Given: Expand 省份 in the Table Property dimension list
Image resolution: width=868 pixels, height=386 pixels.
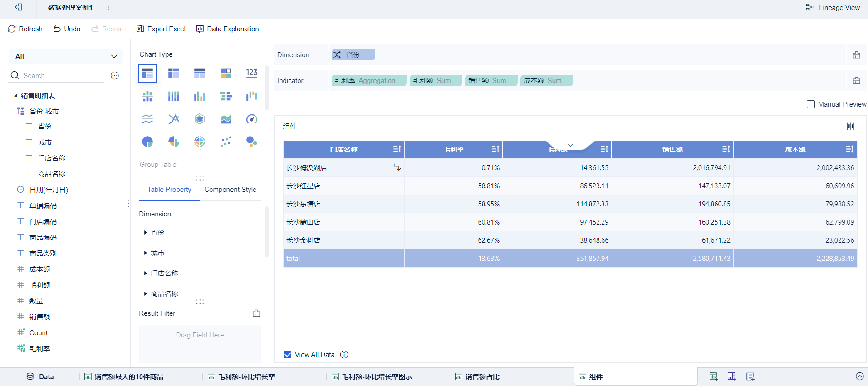Looking at the screenshot, I should click(145, 233).
